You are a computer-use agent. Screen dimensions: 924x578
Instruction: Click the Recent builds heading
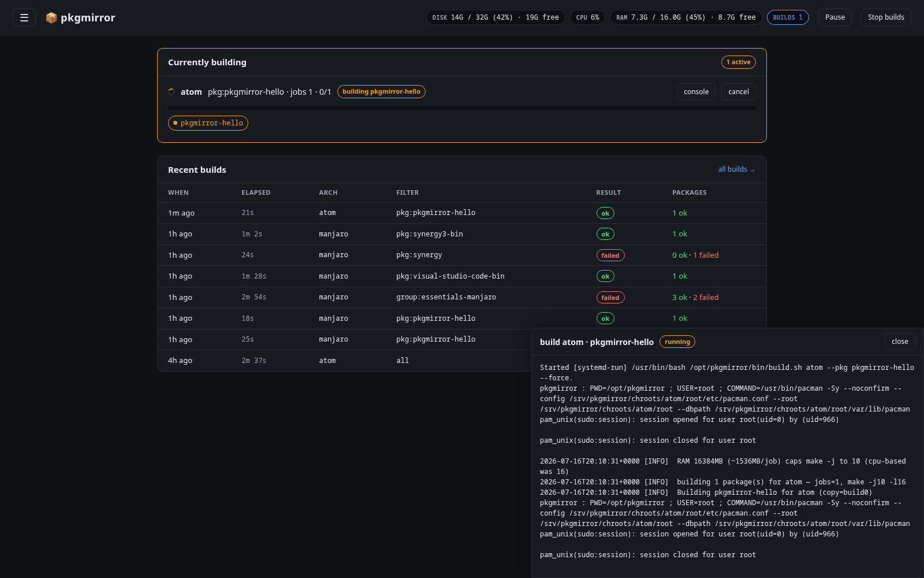[197, 170]
